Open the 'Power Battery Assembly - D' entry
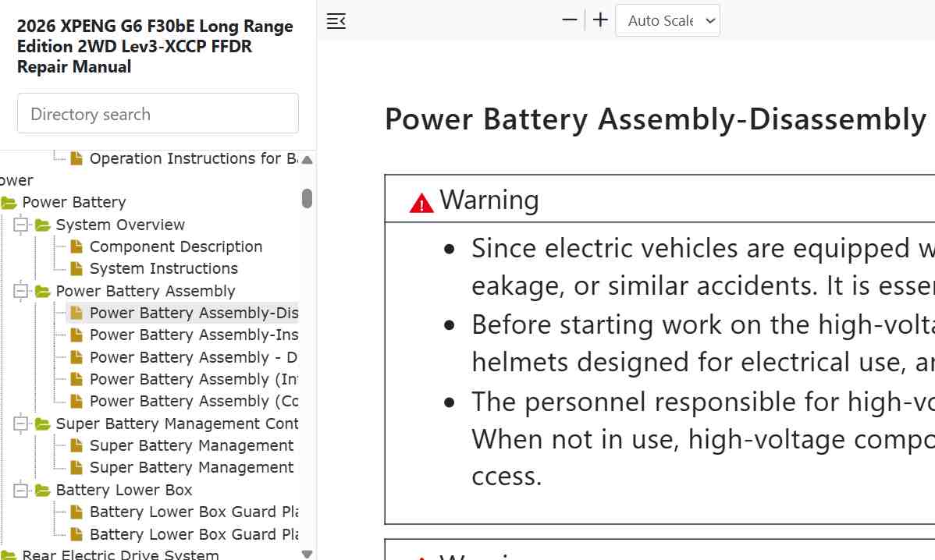935x560 pixels. pyautogui.click(x=194, y=357)
